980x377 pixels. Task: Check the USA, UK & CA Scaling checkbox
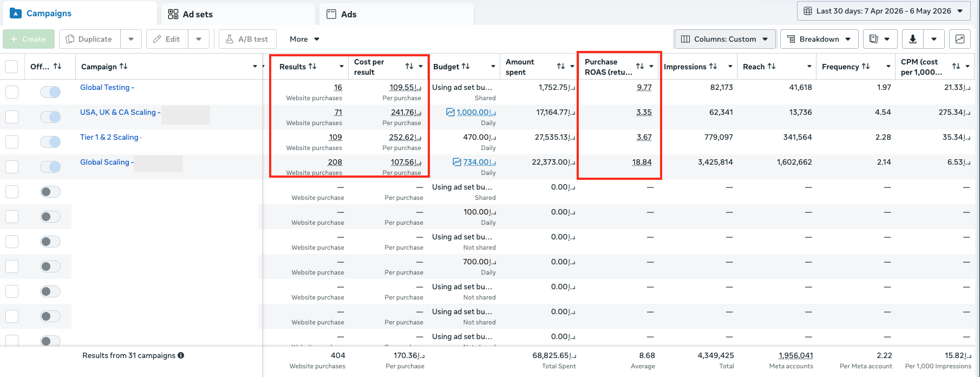12,117
